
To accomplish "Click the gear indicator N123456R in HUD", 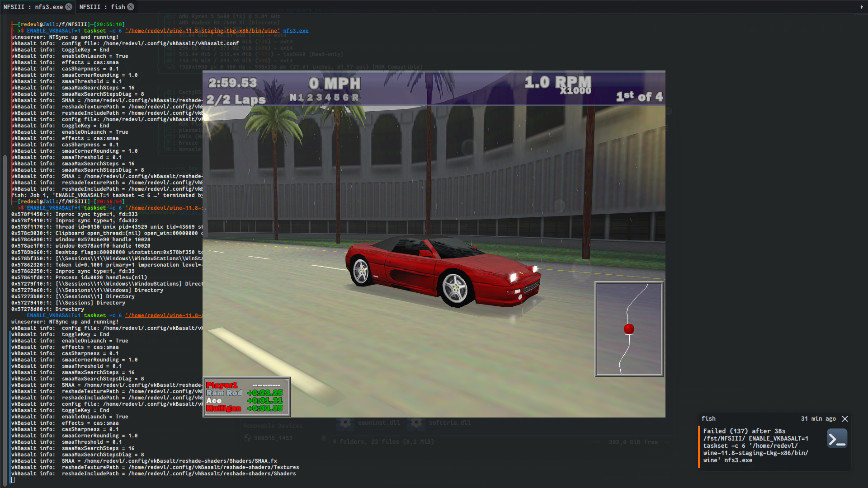I will tap(324, 98).
